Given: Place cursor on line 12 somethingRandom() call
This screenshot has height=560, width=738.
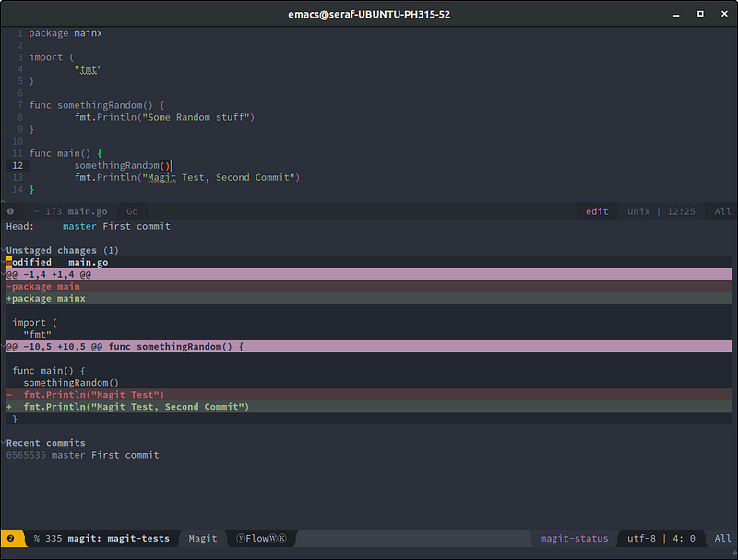Looking at the screenshot, I should [122, 165].
